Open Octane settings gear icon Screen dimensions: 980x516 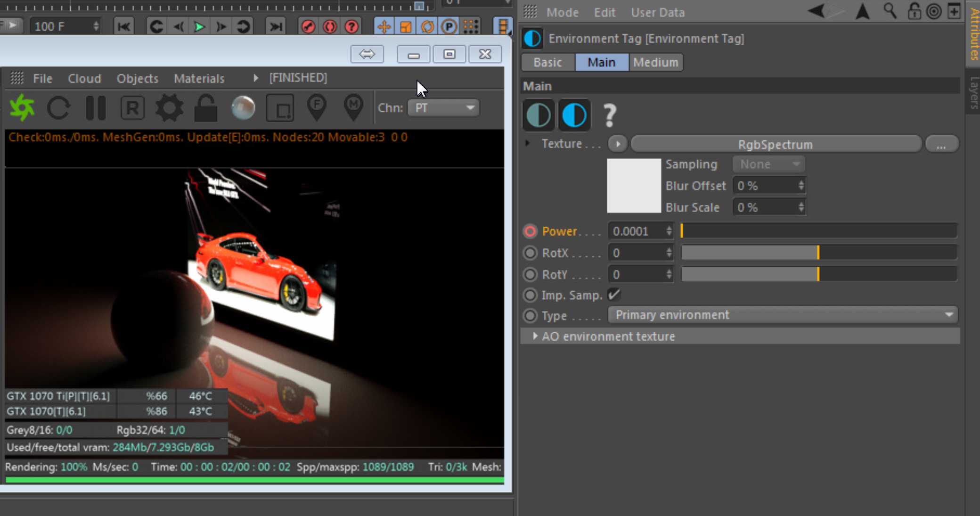pos(169,108)
